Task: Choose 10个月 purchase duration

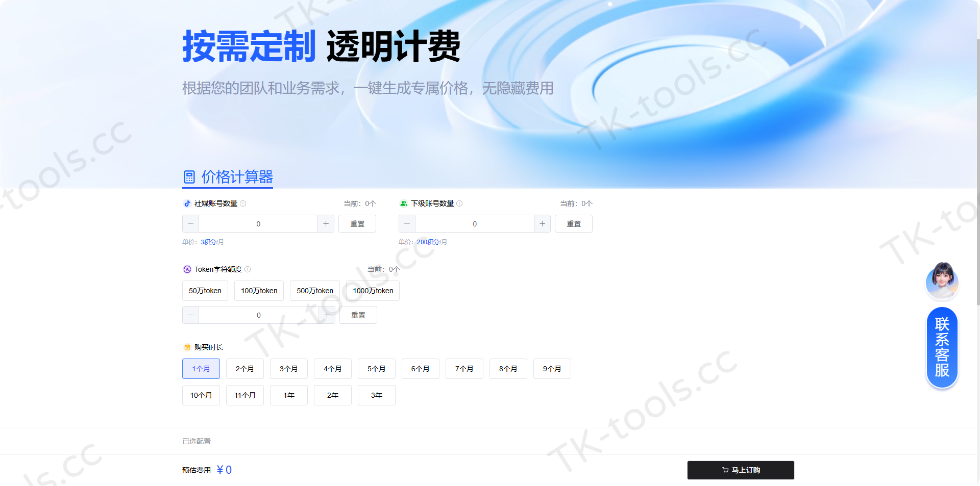Action: click(x=201, y=395)
